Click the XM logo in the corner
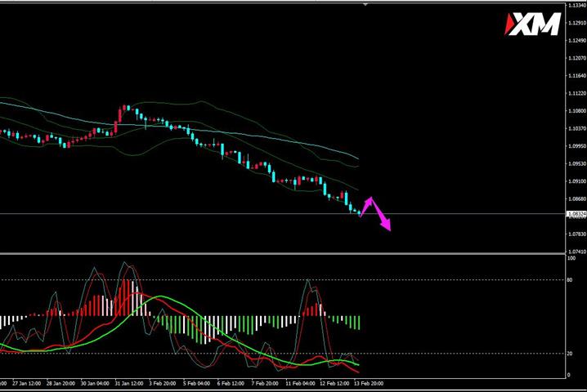This screenshot has width=587, height=392. pos(533,24)
